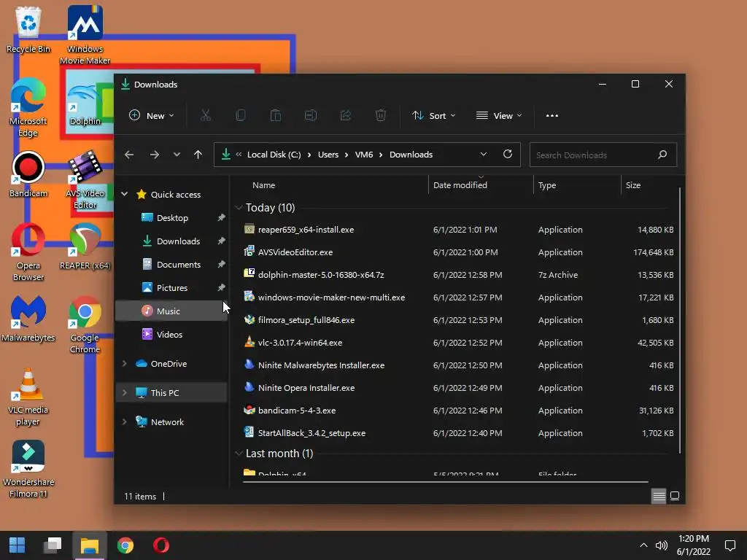
Task: Go forward with the right arrow
Action: tap(155, 155)
